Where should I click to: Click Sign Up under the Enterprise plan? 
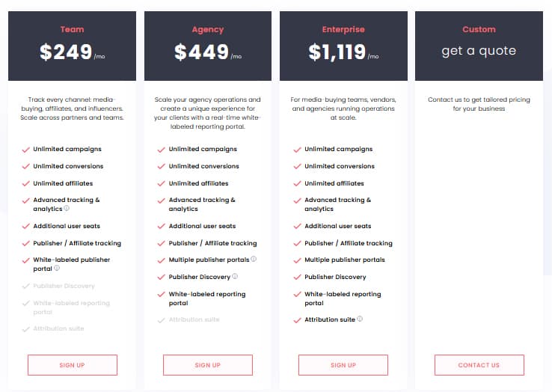tap(343, 365)
